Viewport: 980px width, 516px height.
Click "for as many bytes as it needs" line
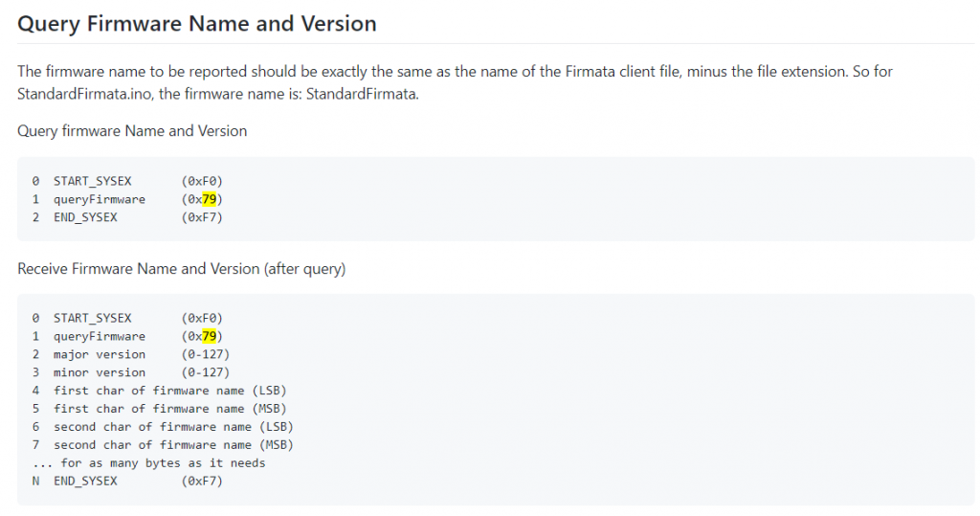pos(163,463)
